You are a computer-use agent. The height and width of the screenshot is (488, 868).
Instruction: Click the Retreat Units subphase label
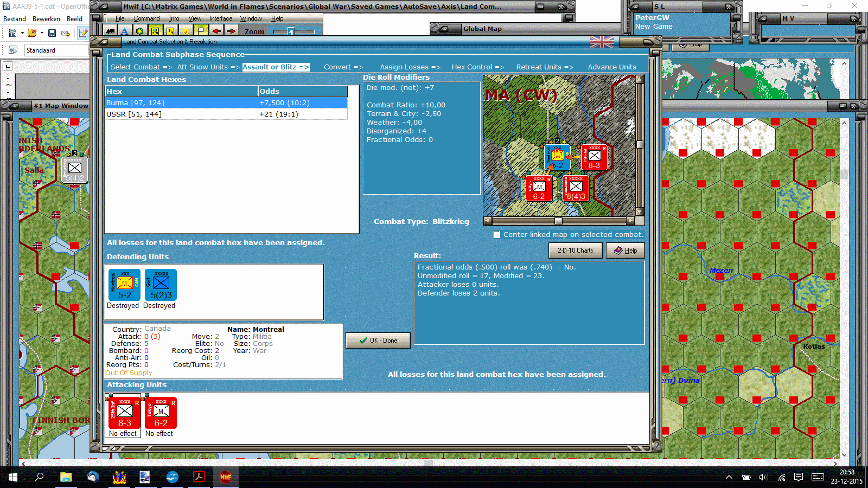point(544,67)
